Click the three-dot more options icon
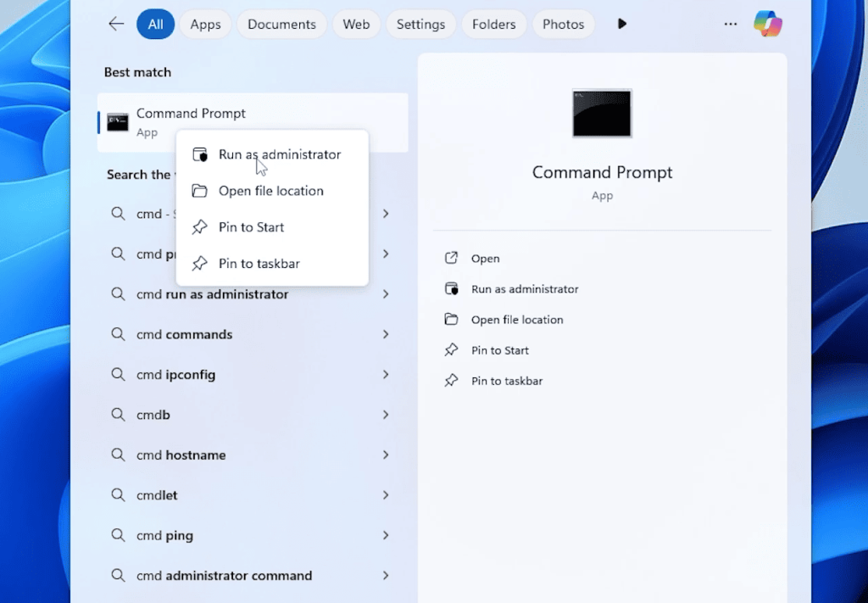The width and height of the screenshot is (868, 603). [731, 25]
